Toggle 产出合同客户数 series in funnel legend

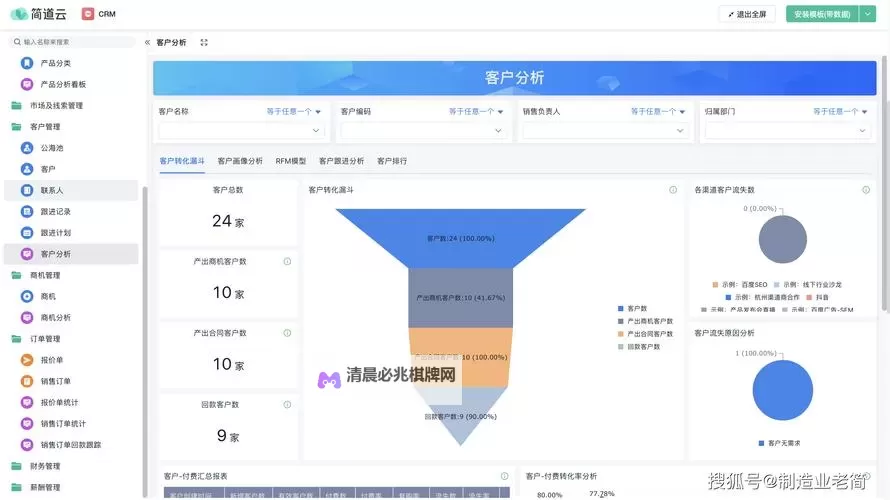click(x=645, y=334)
